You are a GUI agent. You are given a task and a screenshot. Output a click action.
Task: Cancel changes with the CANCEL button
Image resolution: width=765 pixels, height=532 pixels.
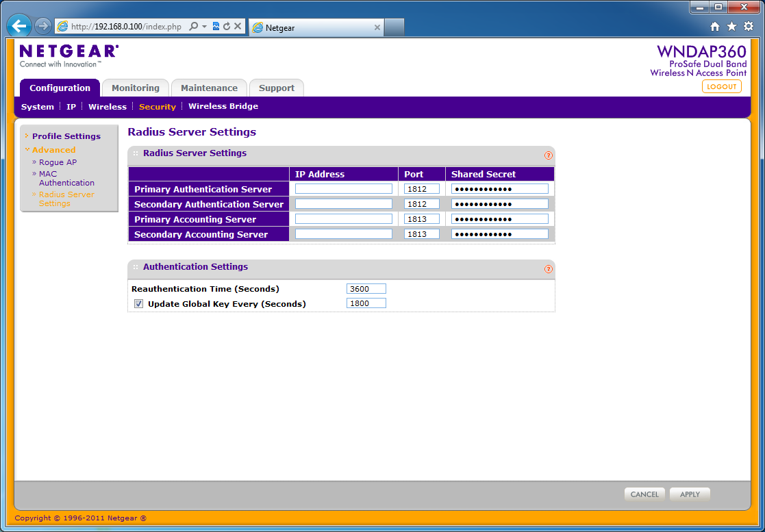[644, 494]
